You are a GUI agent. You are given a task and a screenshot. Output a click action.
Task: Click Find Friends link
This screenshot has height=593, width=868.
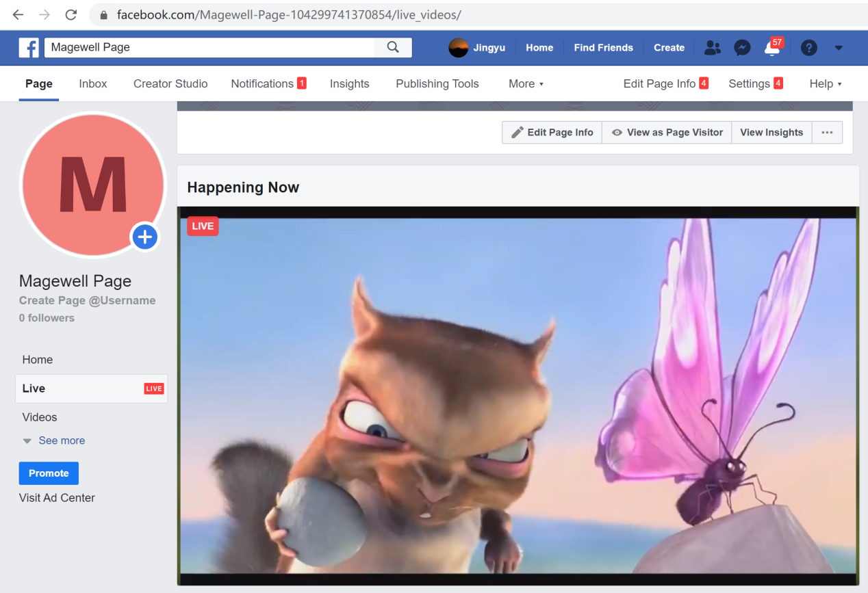(x=603, y=48)
